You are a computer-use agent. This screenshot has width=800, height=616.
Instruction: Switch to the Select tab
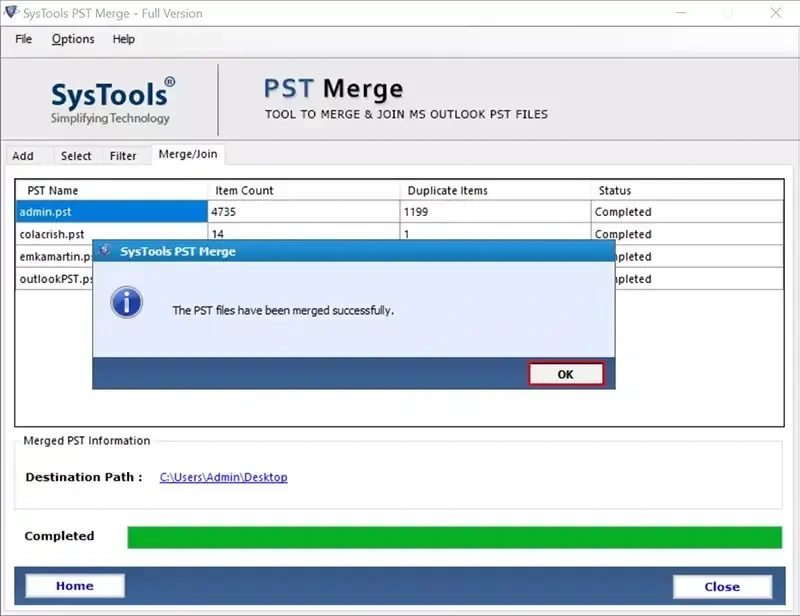tap(76, 156)
